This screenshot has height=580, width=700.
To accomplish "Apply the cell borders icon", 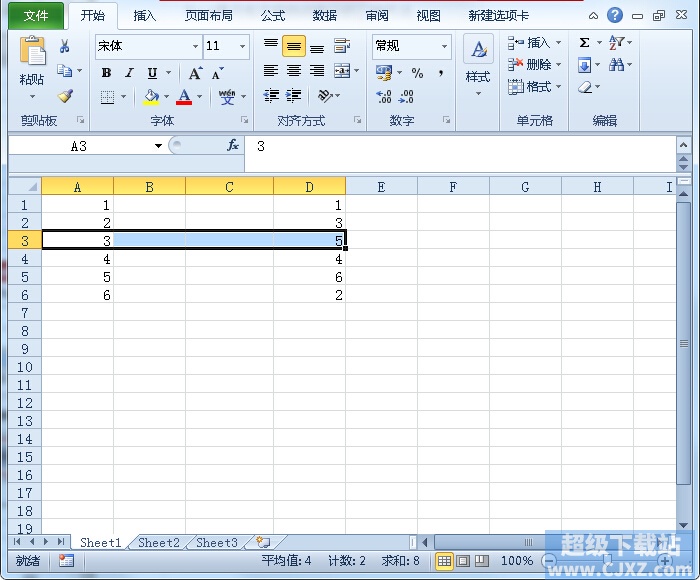I will click(108, 96).
